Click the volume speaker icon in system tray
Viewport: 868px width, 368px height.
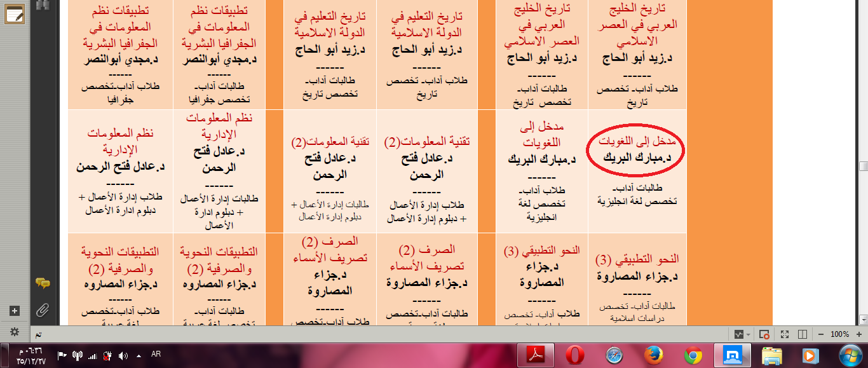pyautogui.click(x=123, y=355)
